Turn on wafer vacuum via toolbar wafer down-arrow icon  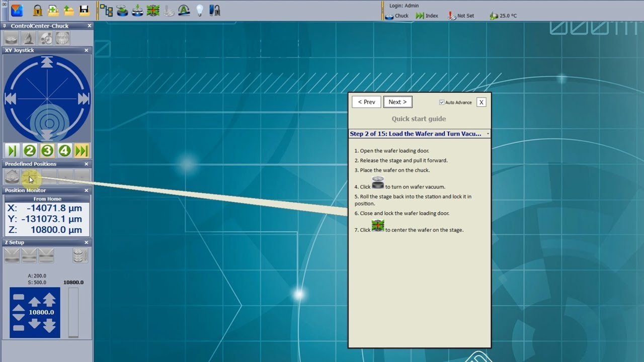138,10
